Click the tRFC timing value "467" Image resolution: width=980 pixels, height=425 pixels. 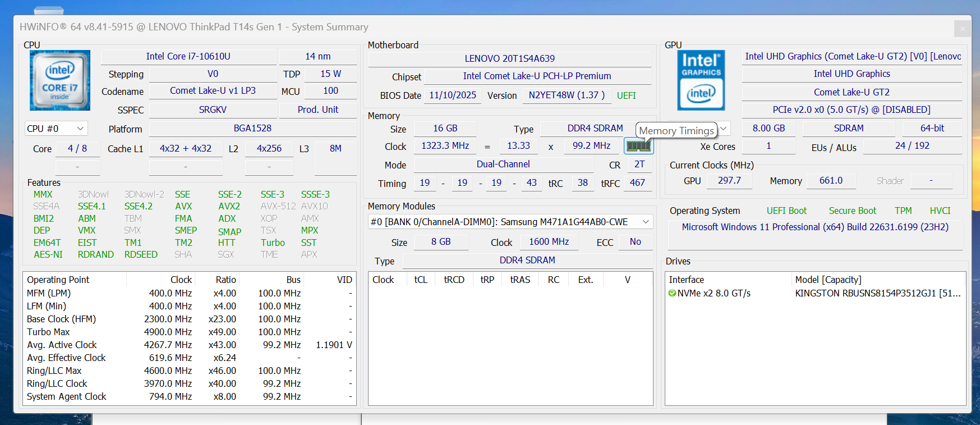pyautogui.click(x=638, y=182)
